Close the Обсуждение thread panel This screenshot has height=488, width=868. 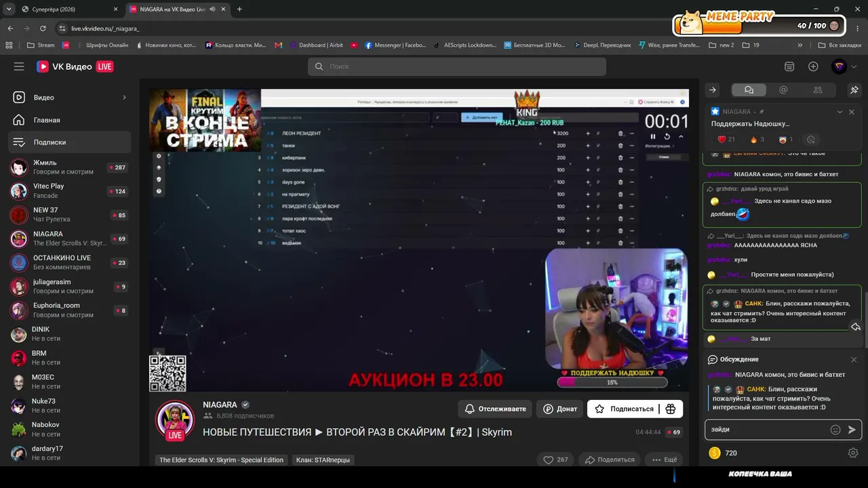(x=854, y=359)
